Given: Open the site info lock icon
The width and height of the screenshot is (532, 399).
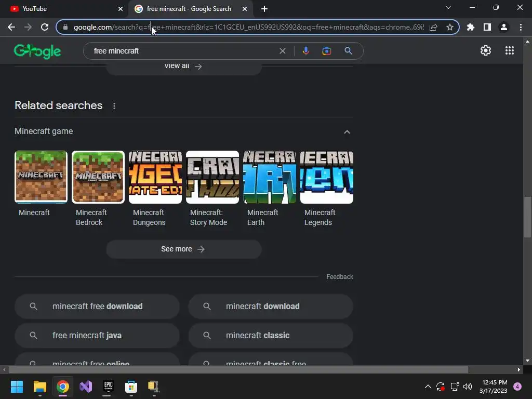Looking at the screenshot, I should coord(65,27).
